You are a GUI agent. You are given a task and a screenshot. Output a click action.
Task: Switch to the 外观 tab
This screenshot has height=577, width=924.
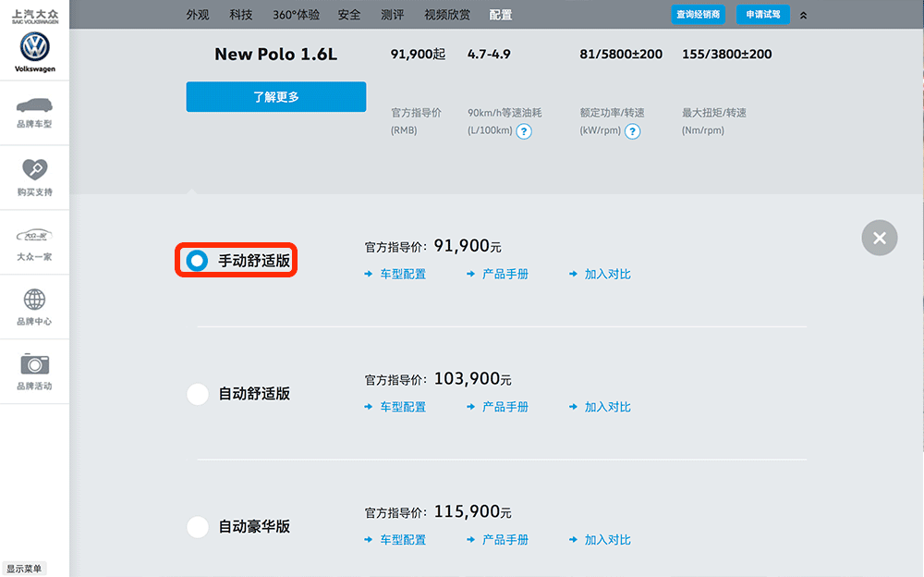click(198, 15)
